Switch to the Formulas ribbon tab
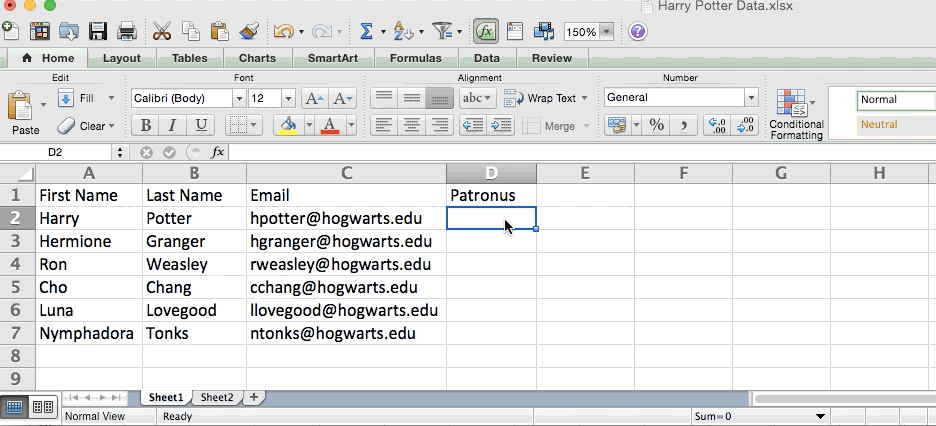936x426 pixels. pos(415,58)
